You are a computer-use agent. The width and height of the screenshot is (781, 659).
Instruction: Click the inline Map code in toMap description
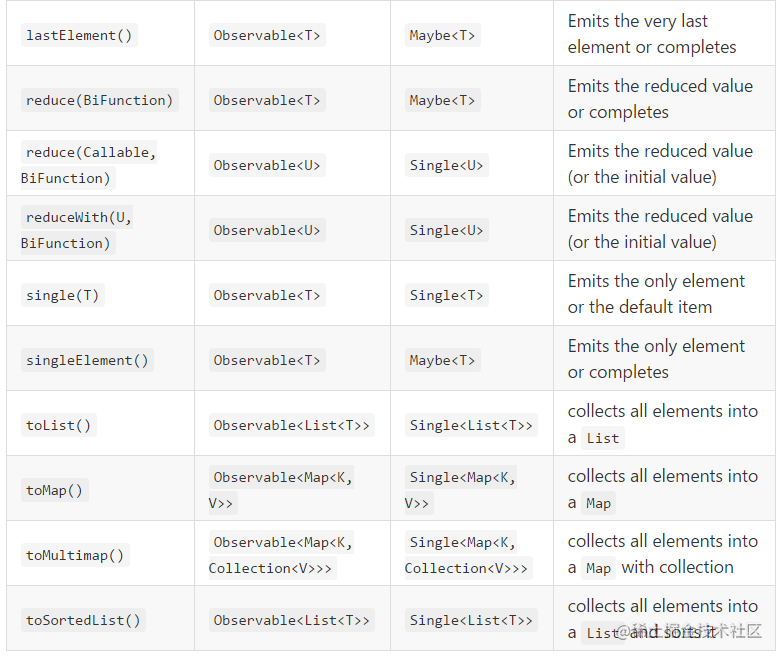tap(598, 504)
